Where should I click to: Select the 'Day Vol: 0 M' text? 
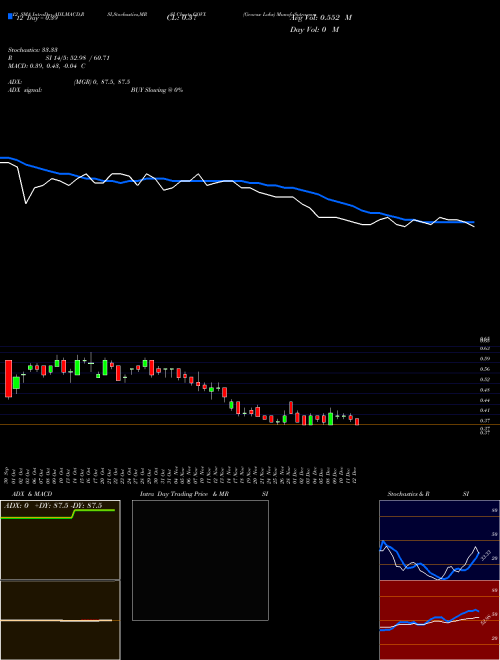coord(314,29)
